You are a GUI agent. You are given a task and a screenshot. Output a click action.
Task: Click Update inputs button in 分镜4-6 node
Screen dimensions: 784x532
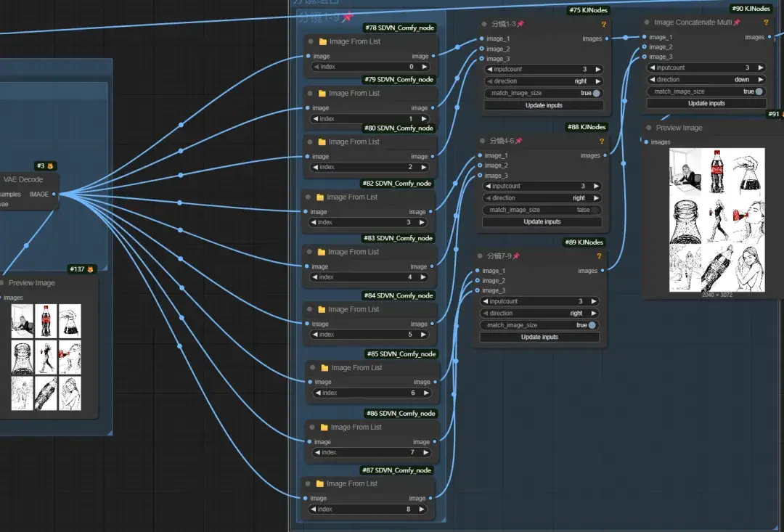[542, 221]
